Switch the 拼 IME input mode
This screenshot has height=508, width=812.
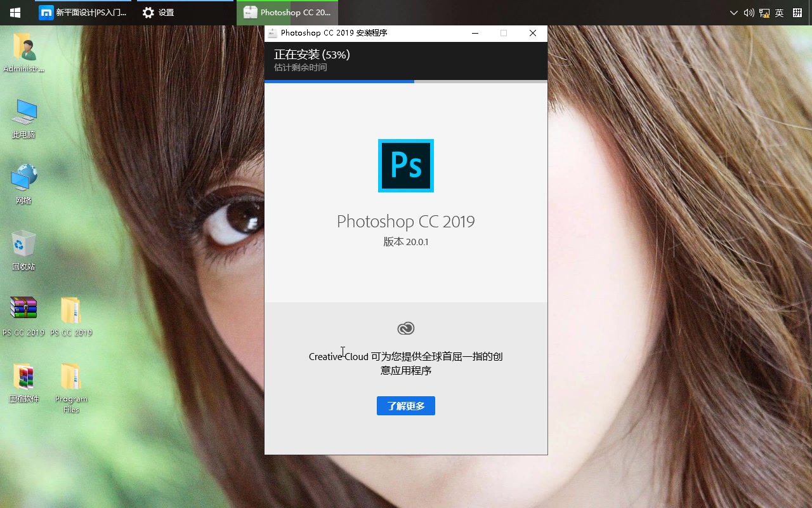pyautogui.click(x=797, y=13)
